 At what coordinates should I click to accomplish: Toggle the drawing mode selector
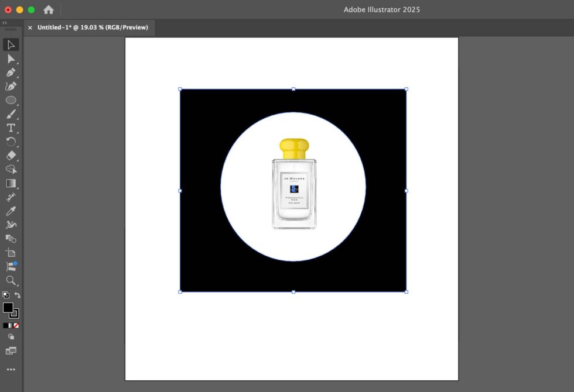point(10,336)
